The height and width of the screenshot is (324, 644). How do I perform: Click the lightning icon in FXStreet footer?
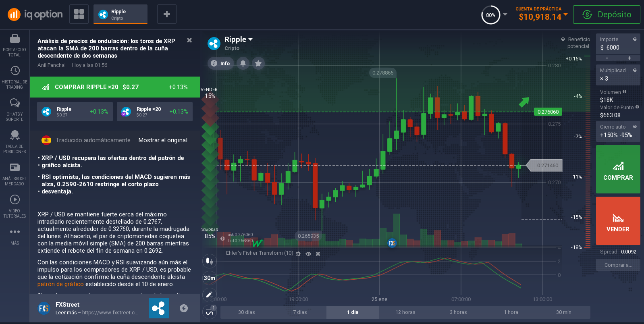pos(184,308)
